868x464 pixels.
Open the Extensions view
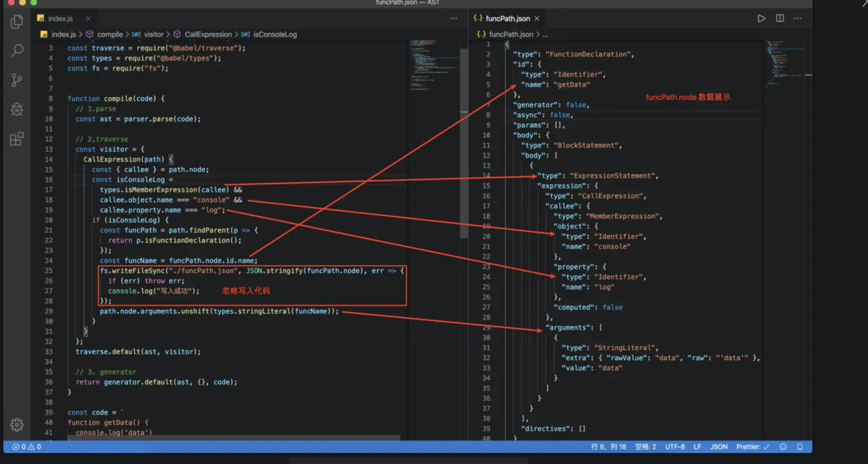[x=16, y=139]
